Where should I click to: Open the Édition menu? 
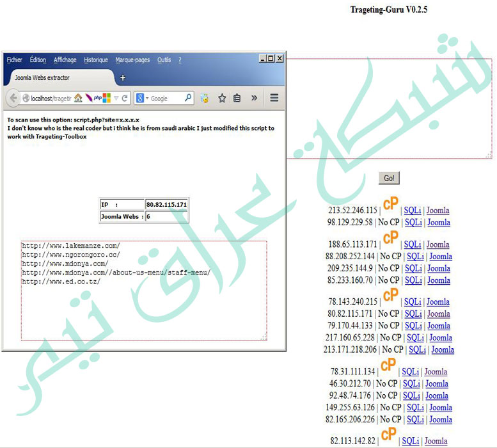38,60
